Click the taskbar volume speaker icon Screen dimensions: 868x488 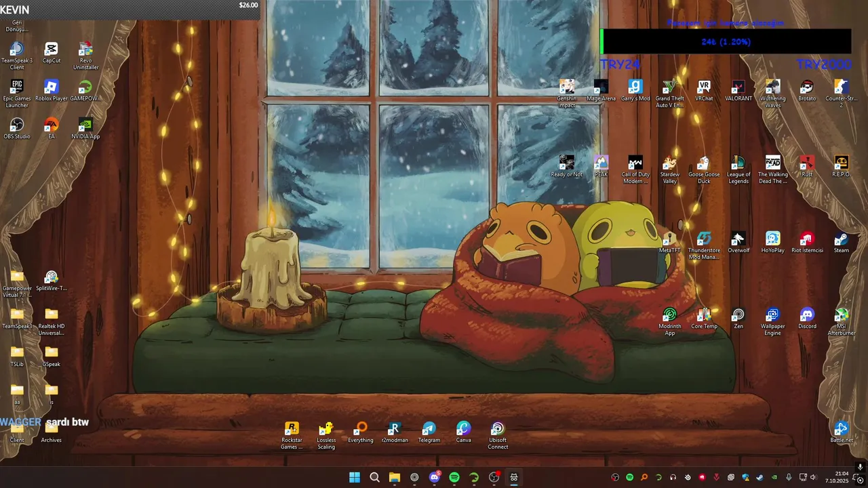(x=813, y=477)
